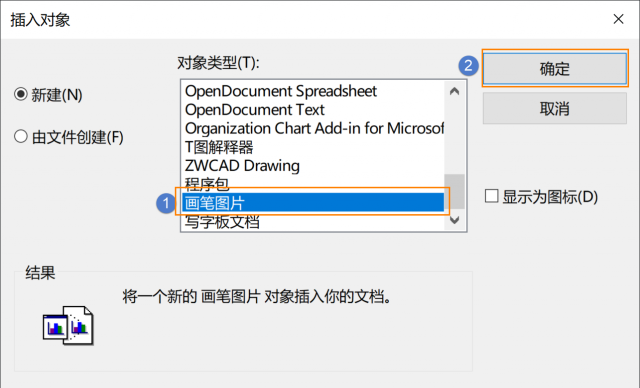Select the highlighted 画笔图片 item

coord(313,202)
